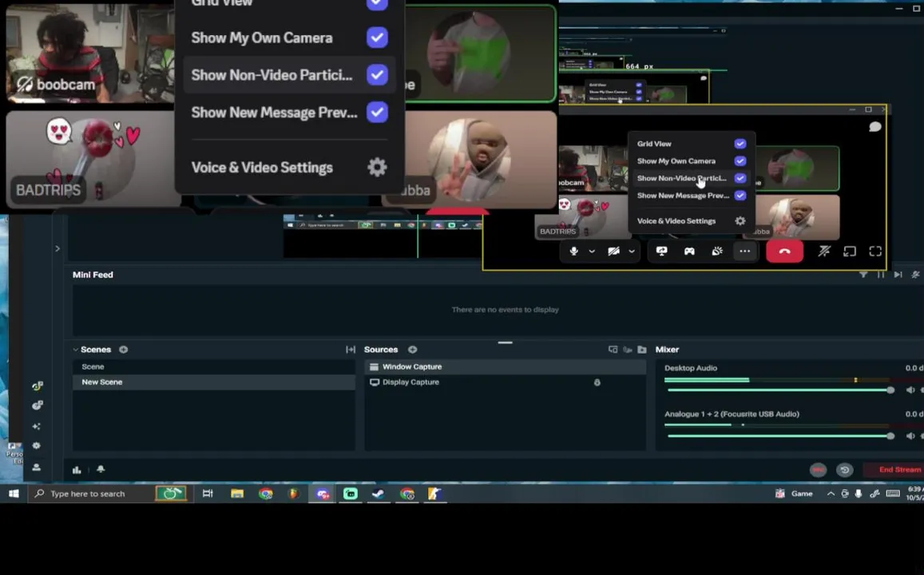
Task: Add a new source with plus icon
Action: coord(413,349)
